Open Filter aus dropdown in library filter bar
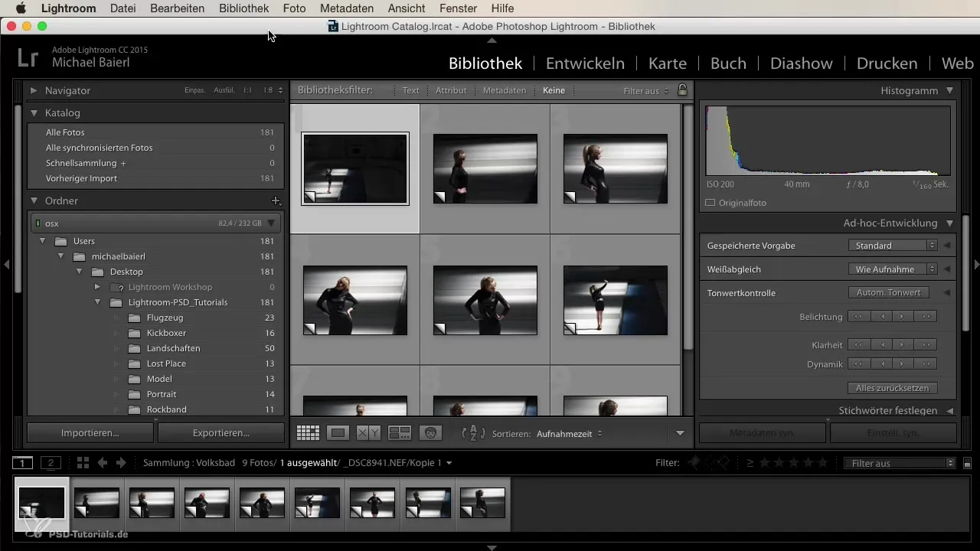980x551 pixels. tap(646, 90)
